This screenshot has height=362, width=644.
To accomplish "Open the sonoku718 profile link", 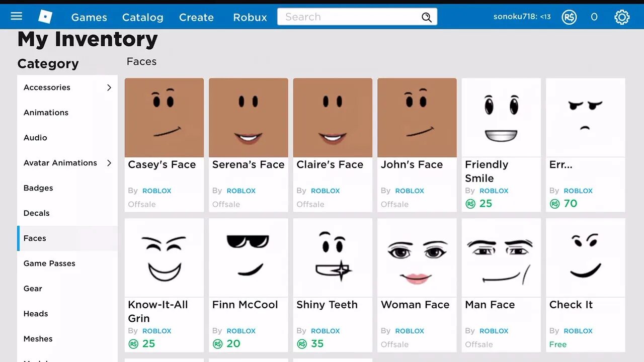I will point(522,17).
